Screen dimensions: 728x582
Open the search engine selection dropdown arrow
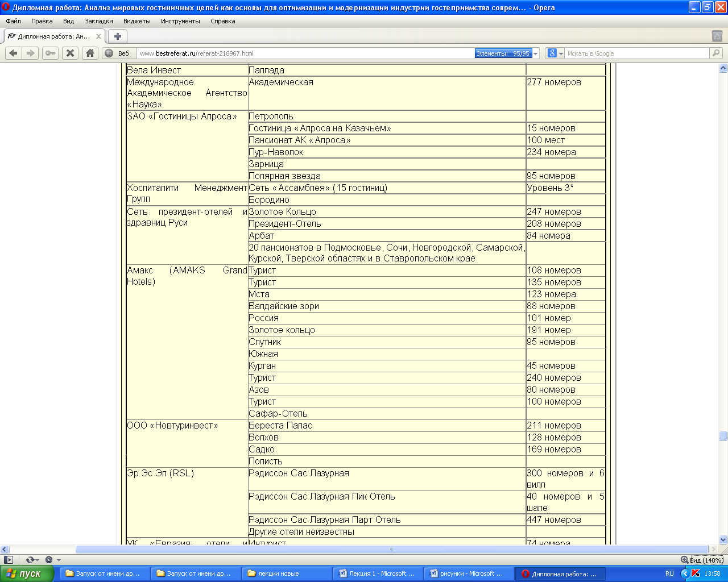click(x=561, y=53)
